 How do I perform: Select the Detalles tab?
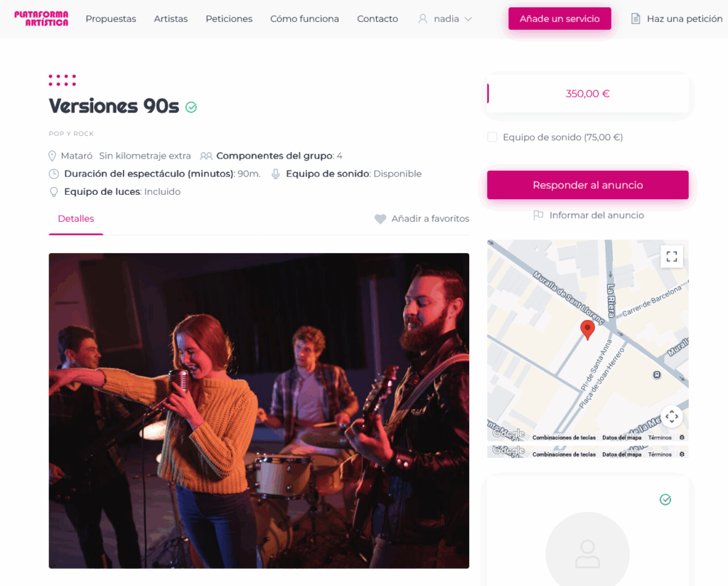coord(75,218)
